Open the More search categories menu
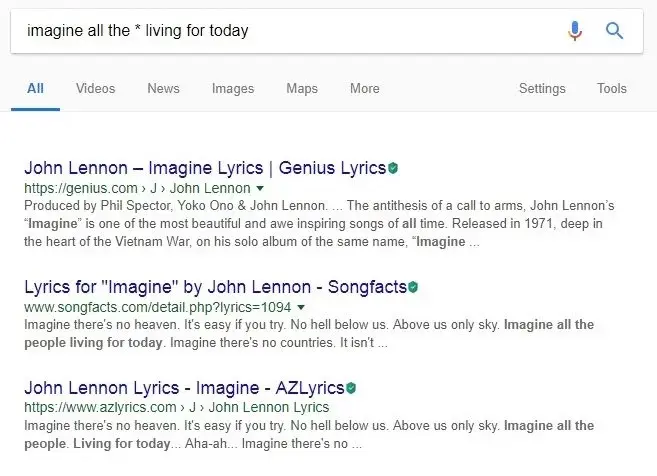 (x=364, y=89)
